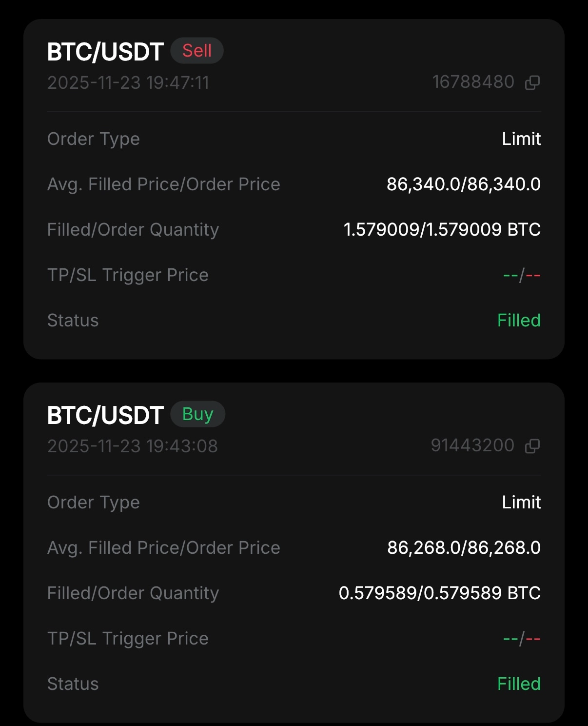Image resolution: width=588 pixels, height=726 pixels.
Task: Click the green Buy badge
Action: [197, 414]
